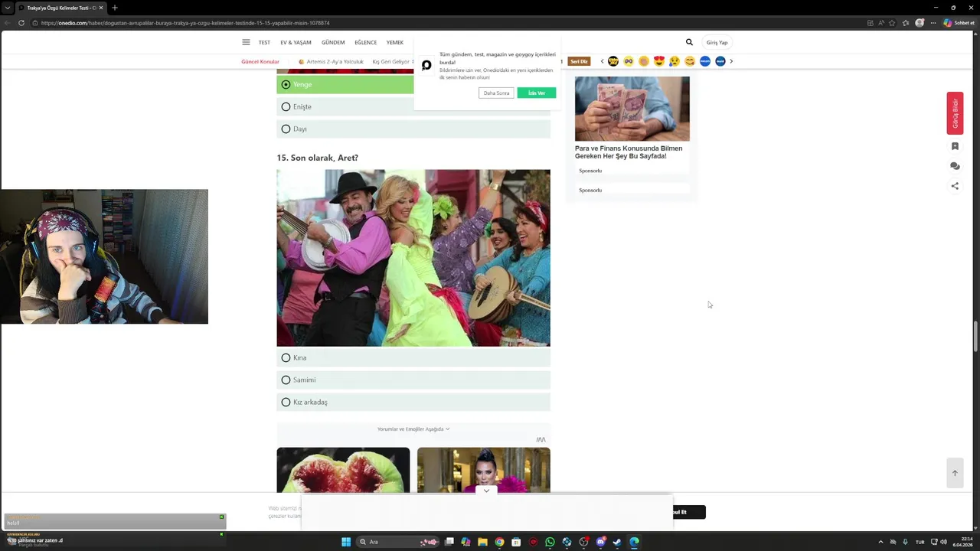Open the site search magnifier icon
The width and height of the screenshot is (980, 551).
(x=689, y=42)
